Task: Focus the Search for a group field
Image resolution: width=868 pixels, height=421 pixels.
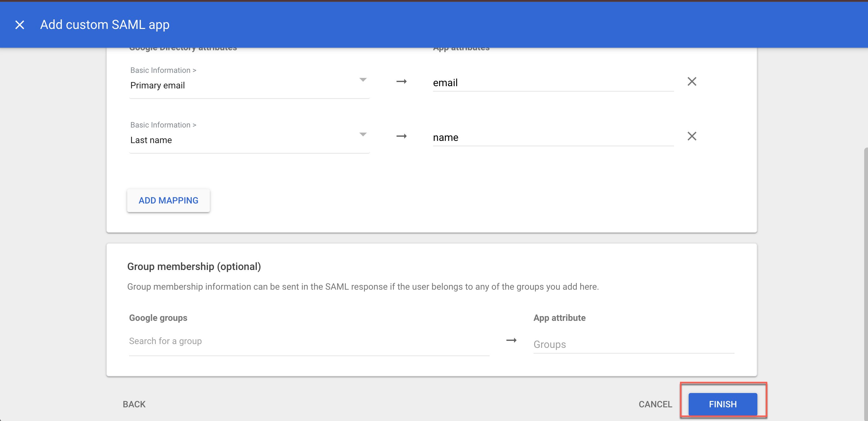Action: 308,341
